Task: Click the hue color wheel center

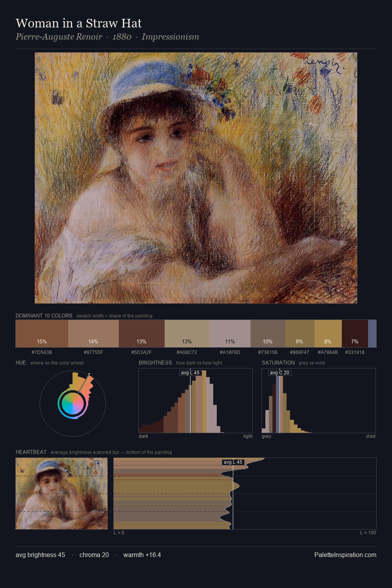Action: coord(73,403)
